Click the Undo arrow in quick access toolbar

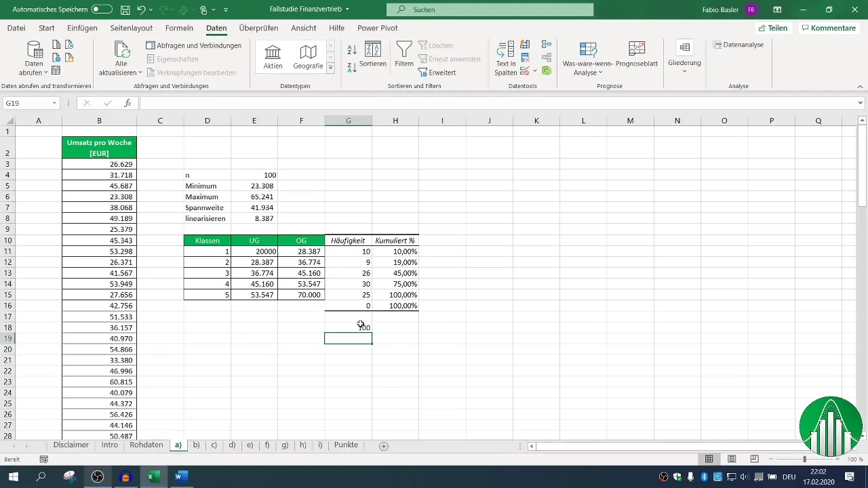tap(141, 9)
